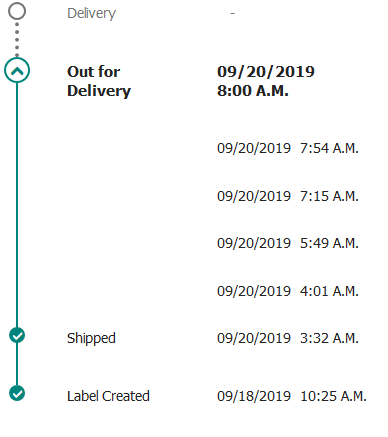388x437 pixels.
Task: Select the Shipped status label
Action: point(91,338)
